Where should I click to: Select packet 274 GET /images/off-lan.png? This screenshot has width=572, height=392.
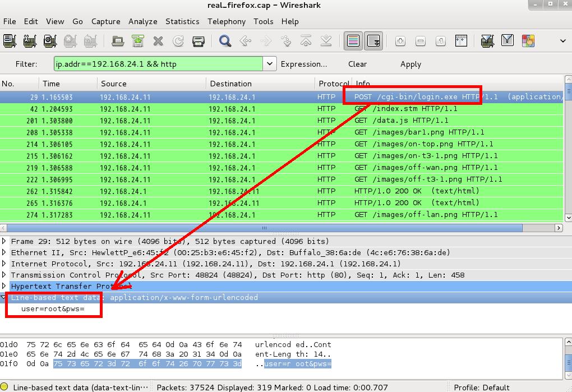(x=282, y=215)
